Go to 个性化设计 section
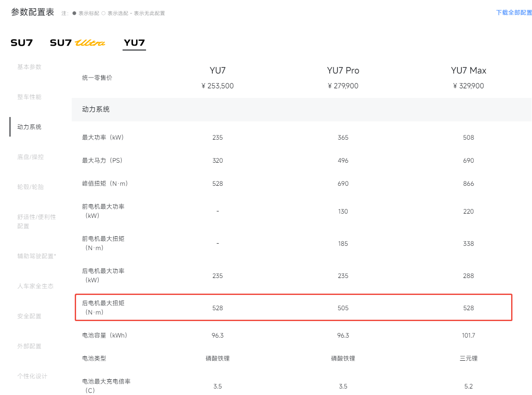532x395 pixels. point(32,376)
